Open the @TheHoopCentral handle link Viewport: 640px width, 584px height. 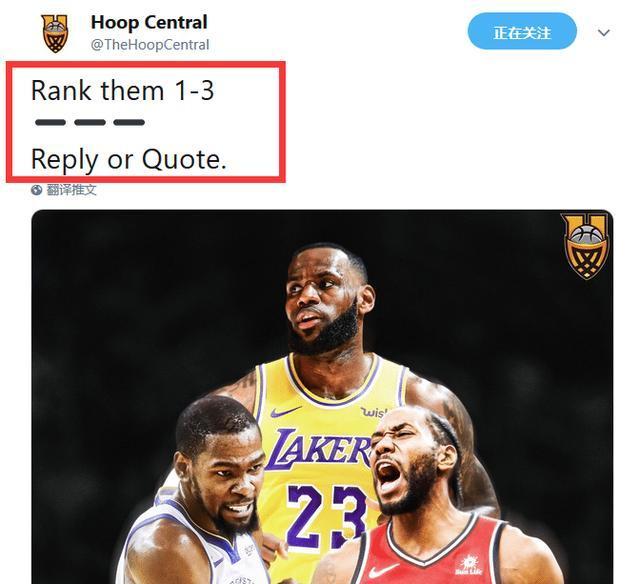[150, 44]
